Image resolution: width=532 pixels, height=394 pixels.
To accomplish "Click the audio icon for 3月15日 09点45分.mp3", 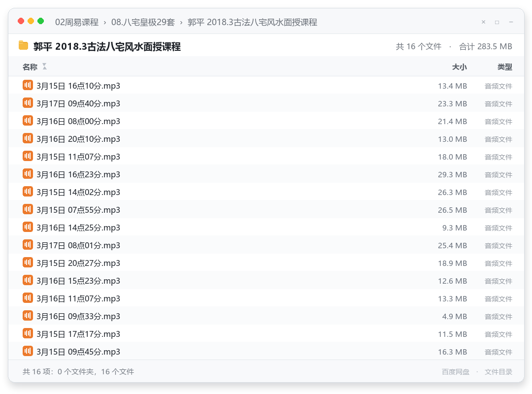I will [28, 351].
